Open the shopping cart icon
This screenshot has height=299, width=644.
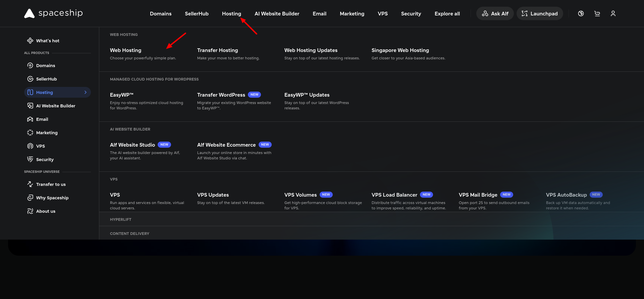click(x=597, y=13)
